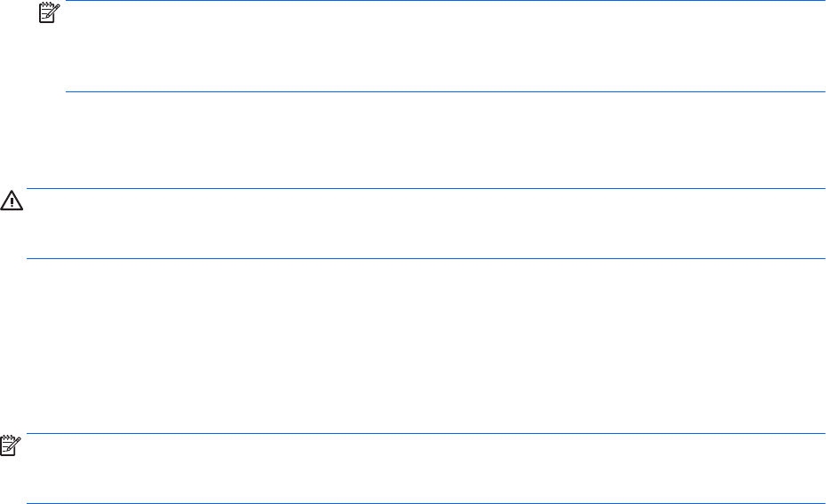Image resolution: width=826 pixels, height=504 pixels.
Task: Click the empty text area of the top note
Action: tap(446, 46)
